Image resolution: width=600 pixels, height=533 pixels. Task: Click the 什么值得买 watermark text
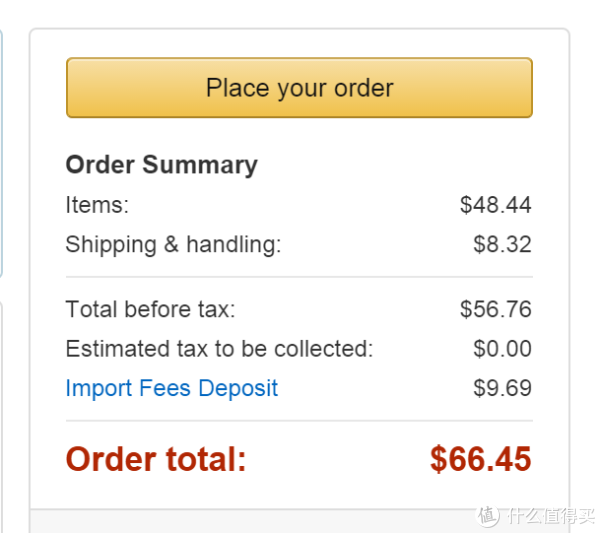click(550, 515)
